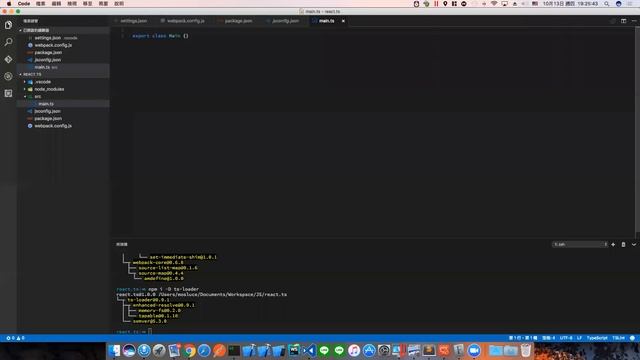The width and height of the screenshot is (640, 360).
Task: Open settings.json in open editors list
Action: [x=47, y=38]
